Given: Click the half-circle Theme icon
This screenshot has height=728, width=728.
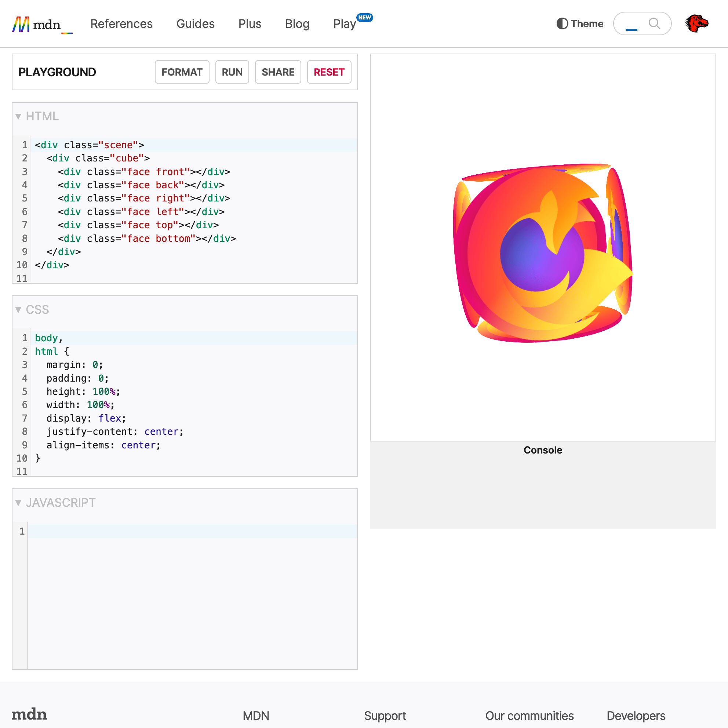Looking at the screenshot, I should coord(562,24).
